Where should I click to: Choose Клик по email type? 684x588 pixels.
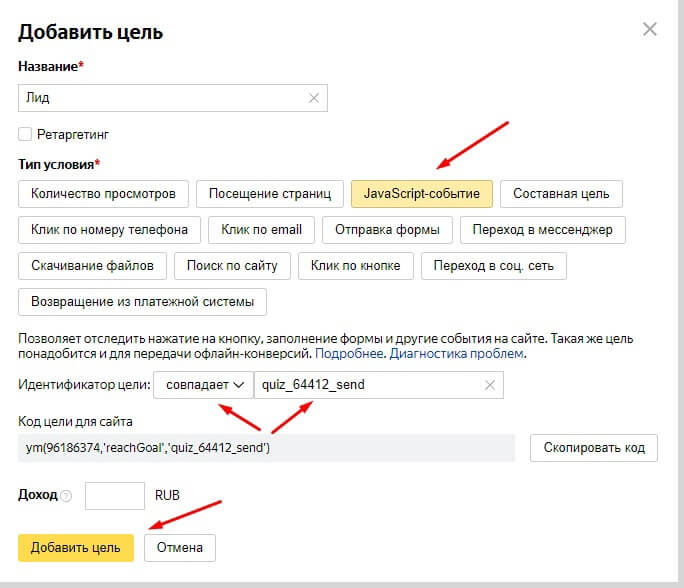click(261, 229)
